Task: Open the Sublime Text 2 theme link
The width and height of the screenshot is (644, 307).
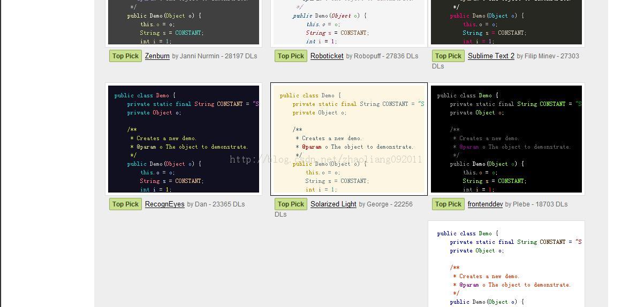Action: point(491,56)
